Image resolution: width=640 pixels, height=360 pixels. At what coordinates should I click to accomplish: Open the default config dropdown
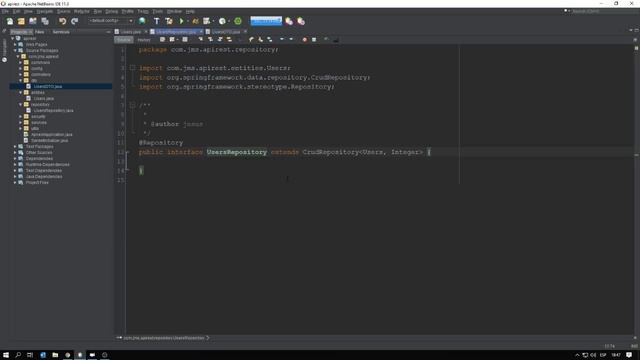click(x=111, y=20)
